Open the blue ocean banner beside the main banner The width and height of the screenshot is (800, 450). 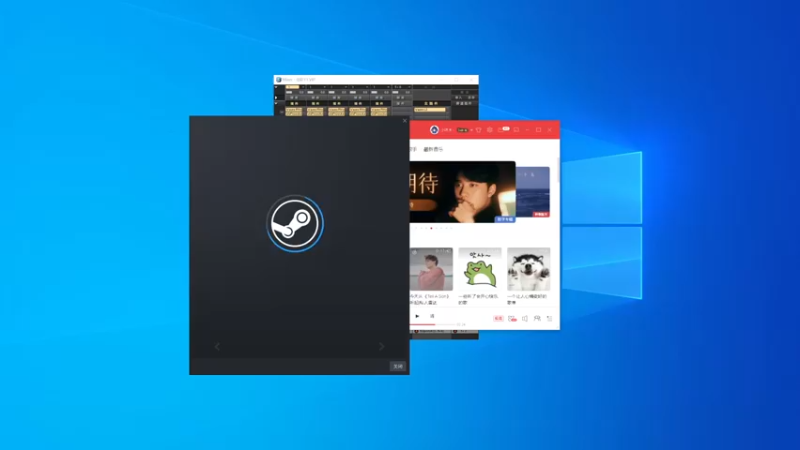pos(533,192)
